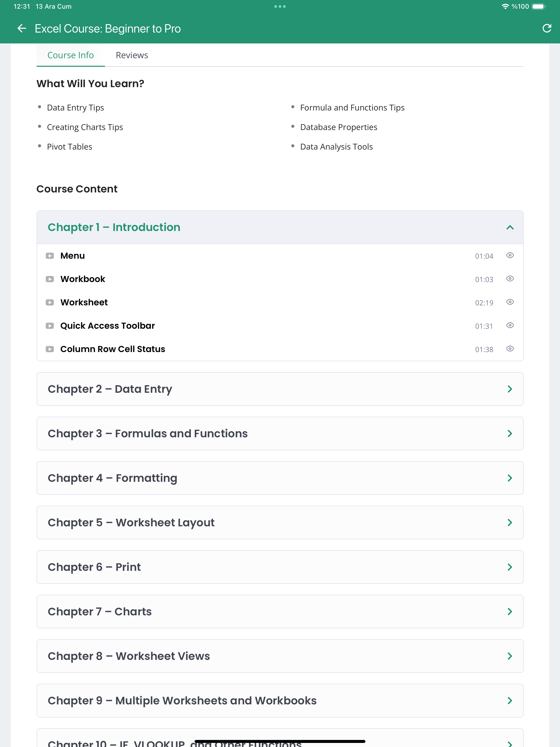The height and width of the screenshot is (747, 560).
Task: Play the Menu lesson video icon
Action: coord(50,256)
